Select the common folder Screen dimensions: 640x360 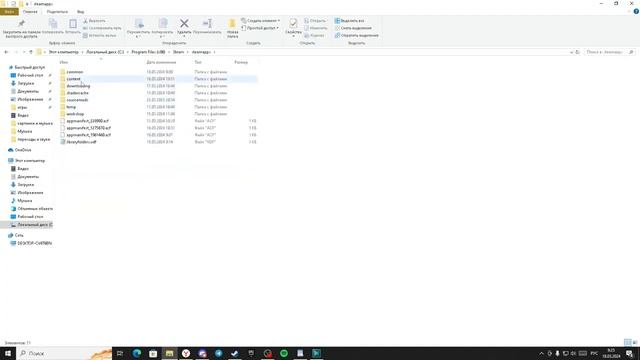[x=75, y=72]
